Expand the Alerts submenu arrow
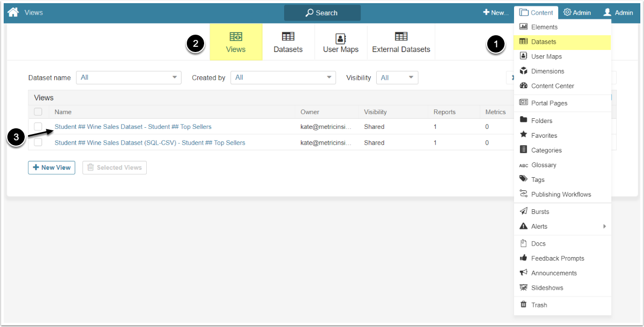Viewport: 644px width, 327px height. point(604,227)
